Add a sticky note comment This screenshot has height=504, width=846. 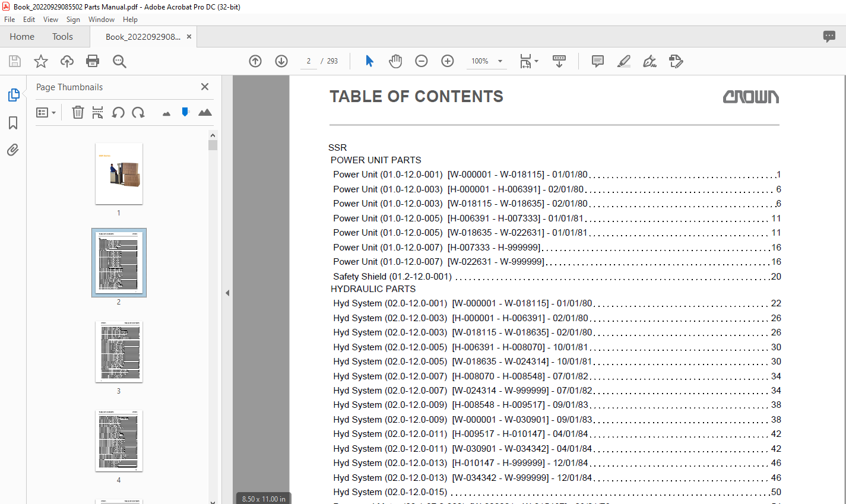coord(598,61)
